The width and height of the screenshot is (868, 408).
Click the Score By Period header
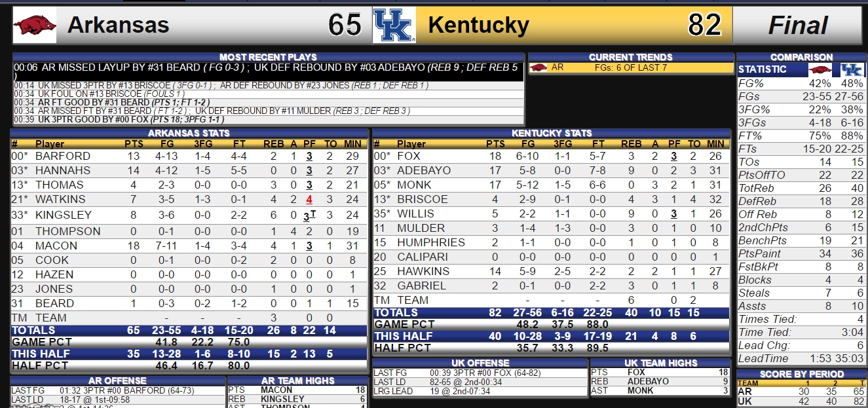click(801, 374)
